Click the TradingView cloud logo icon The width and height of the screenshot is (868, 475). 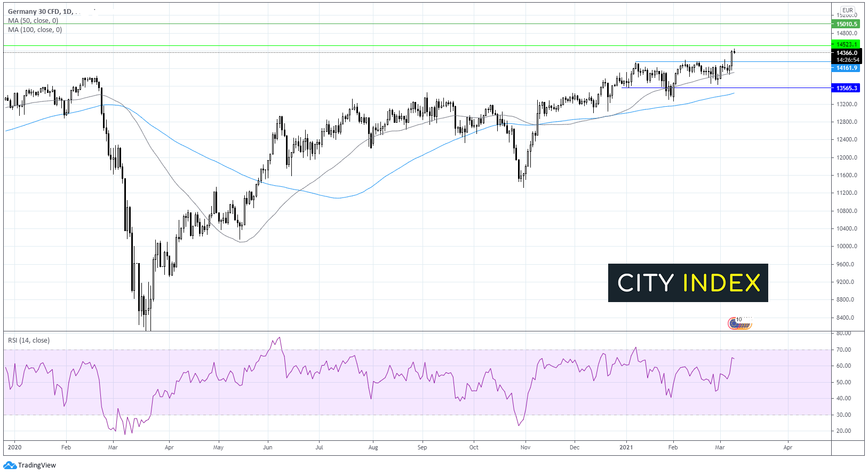[10, 465]
